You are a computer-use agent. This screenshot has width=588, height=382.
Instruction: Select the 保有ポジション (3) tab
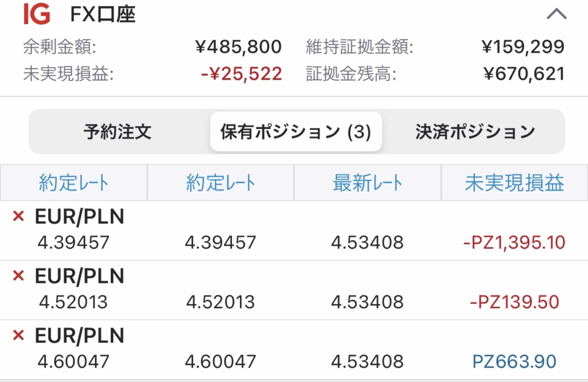296,131
